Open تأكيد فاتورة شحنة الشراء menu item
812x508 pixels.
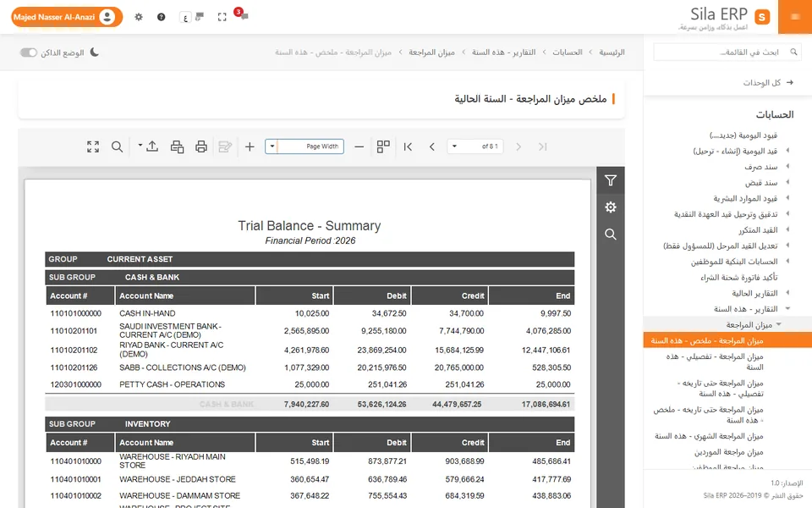coord(739,278)
